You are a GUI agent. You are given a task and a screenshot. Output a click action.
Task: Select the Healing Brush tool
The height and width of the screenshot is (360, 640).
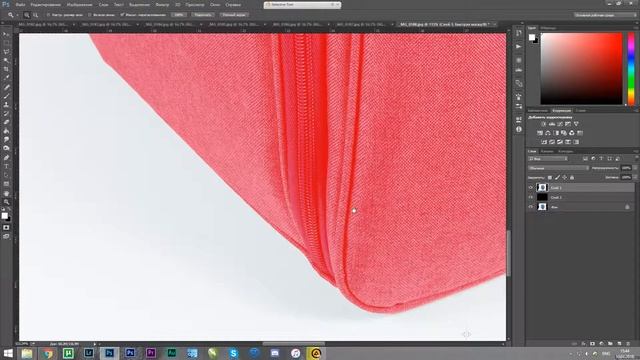[x=6, y=87]
